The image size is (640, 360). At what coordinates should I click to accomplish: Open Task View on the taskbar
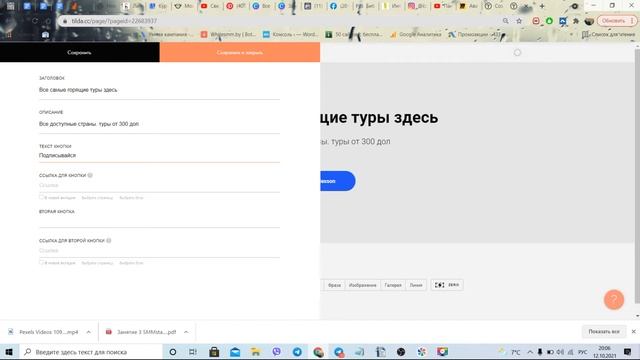click(193, 352)
